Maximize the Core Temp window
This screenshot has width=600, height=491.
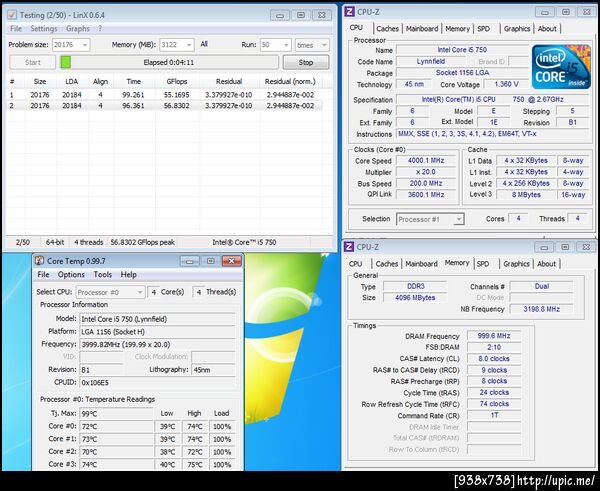(210, 261)
